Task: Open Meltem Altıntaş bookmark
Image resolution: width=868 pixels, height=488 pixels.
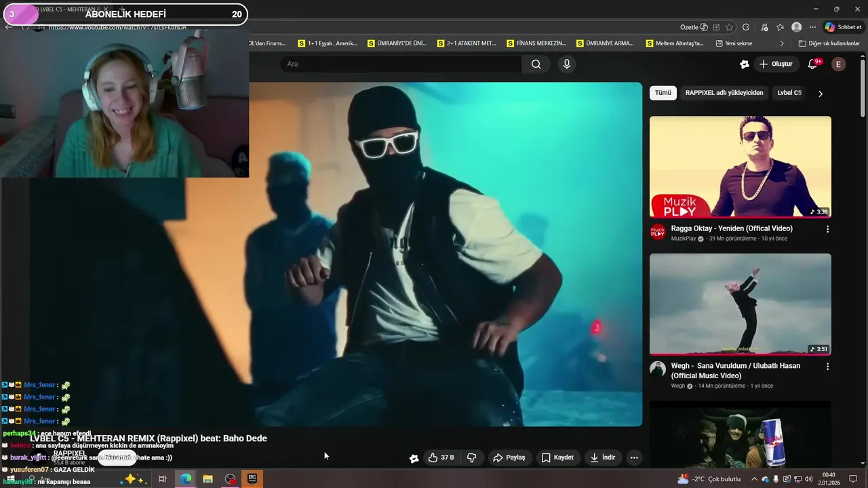Action: (674, 43)
